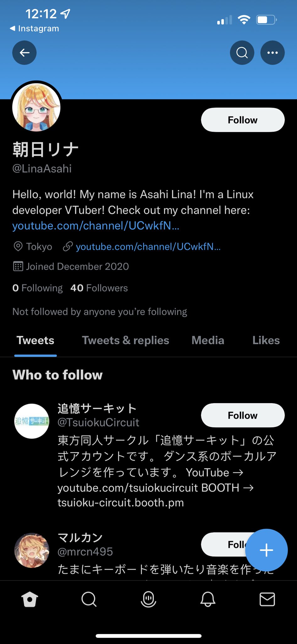View the 40 Followers list

click(99, 288)
